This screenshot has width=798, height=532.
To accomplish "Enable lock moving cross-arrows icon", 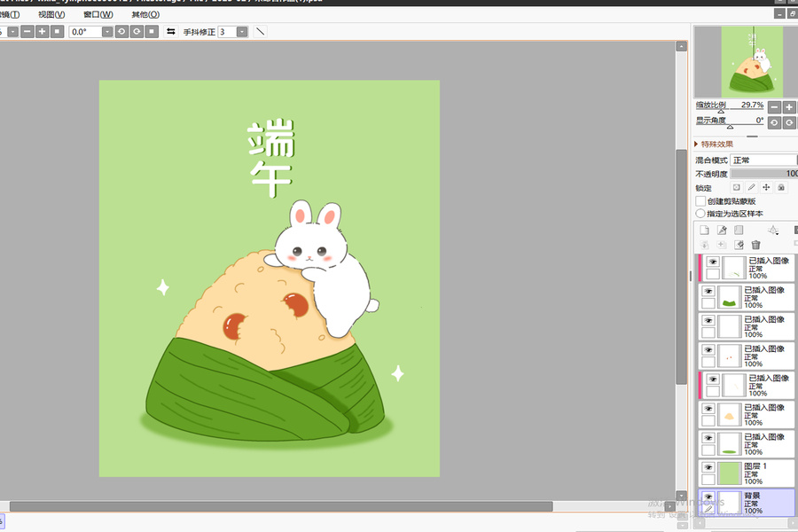I will (766, 187).
